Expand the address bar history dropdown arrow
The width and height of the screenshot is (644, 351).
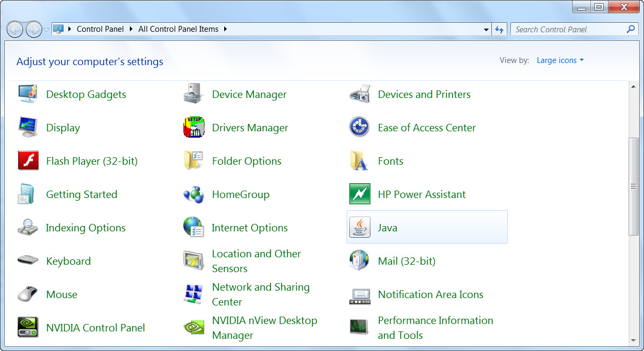click(487, 30)
